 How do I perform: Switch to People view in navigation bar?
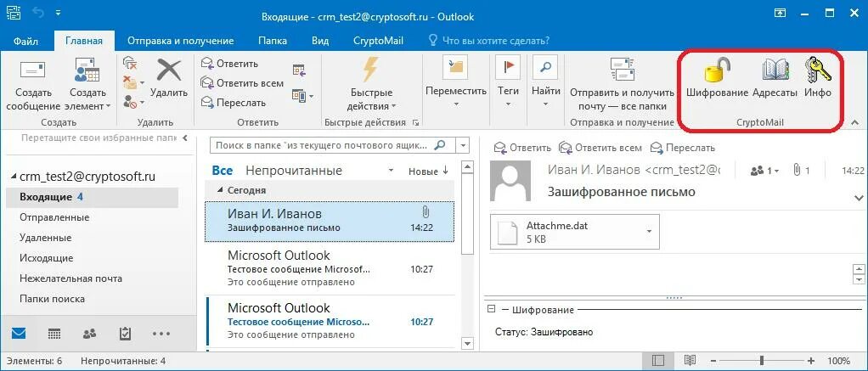tap(89, 334)
